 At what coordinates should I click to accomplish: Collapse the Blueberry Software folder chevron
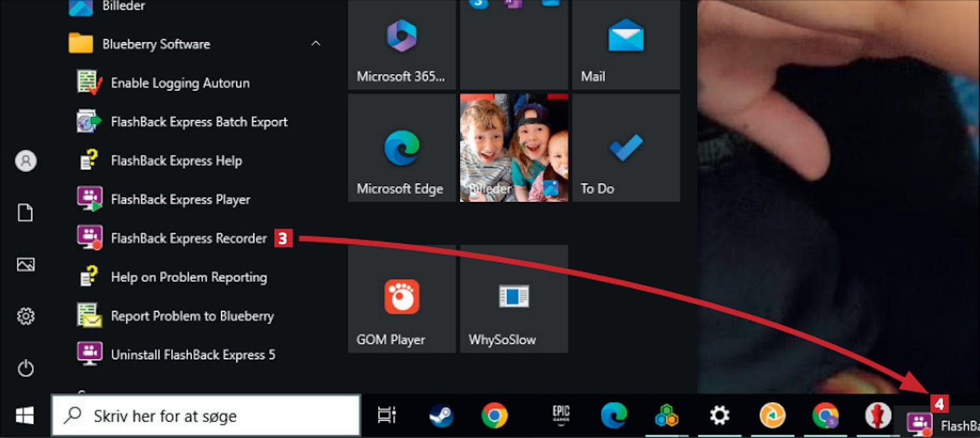[x=316, y=44]
